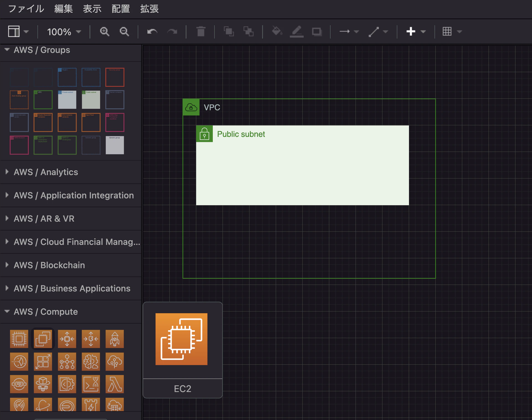Select the EC2 instance contents shape
This screenshot has width=532, height=420.
coord(67,122)
